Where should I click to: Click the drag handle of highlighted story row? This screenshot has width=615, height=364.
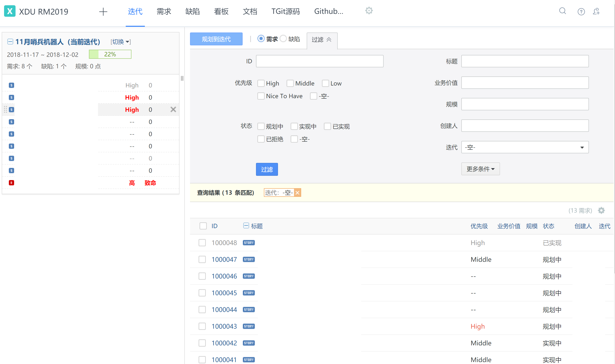pos(5,109)
